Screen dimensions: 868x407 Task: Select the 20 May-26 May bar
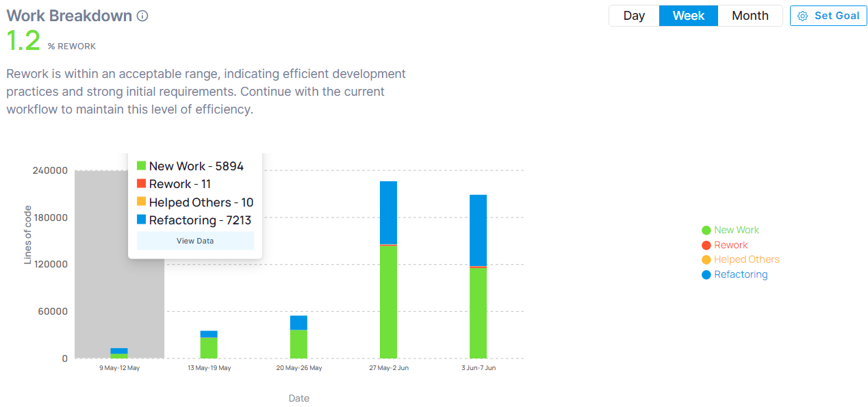(298, 337)
